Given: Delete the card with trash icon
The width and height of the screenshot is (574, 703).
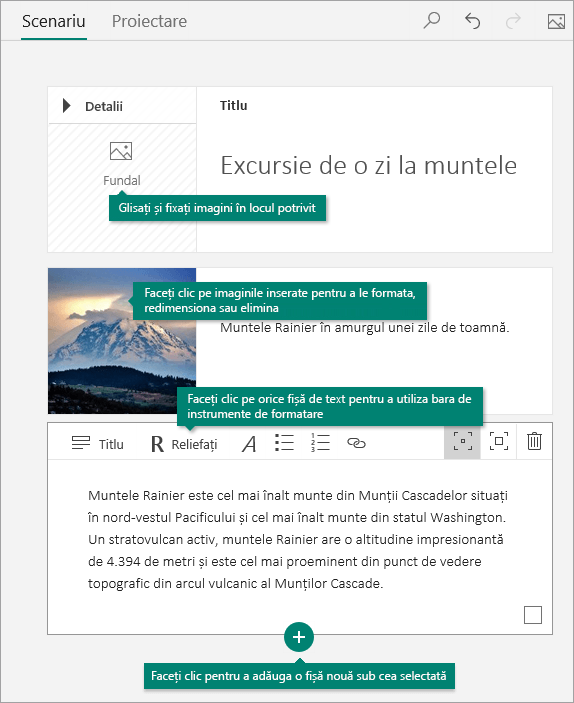Looking at the screenshot, I should click(x=534, y=441).
